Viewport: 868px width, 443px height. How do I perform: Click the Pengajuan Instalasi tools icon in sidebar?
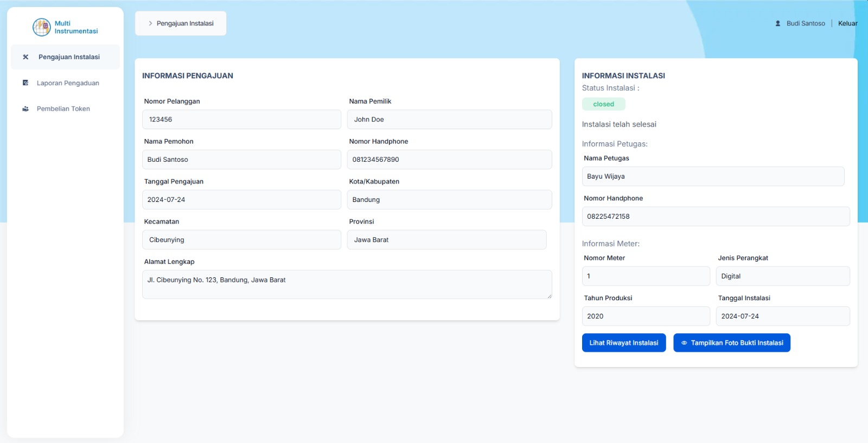(x=25, y=57)
